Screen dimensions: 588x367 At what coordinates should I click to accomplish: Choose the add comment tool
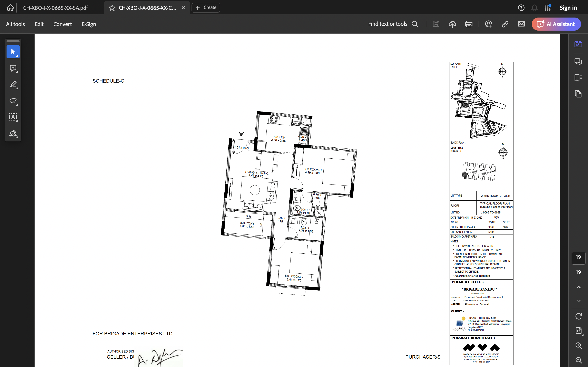coord(13,68)
